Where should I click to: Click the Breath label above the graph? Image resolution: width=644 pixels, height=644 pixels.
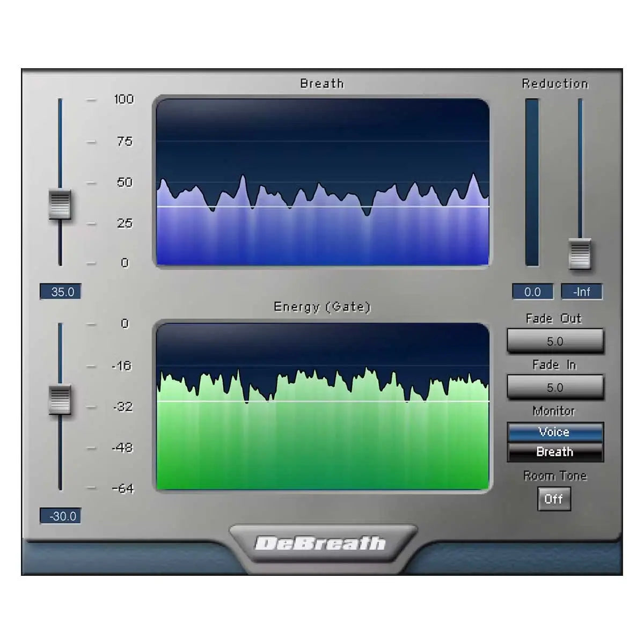pos(322,84)
